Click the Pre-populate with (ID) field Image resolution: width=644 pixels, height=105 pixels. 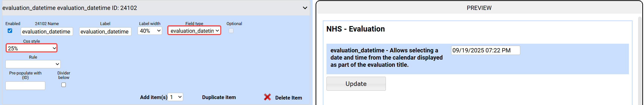tap(25, 86)
